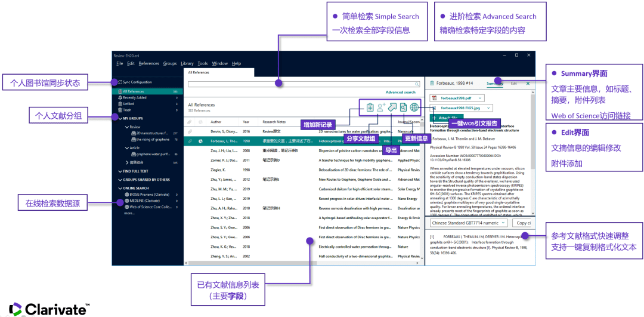
Task: Open the Edit menu
Action: (x=131, y=64)
